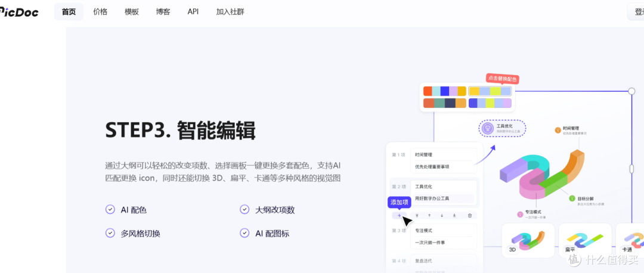Click the 用好数字办公工具 description field
The width and height of the screenshot is (644, 273).
click(x=444, y=198)
